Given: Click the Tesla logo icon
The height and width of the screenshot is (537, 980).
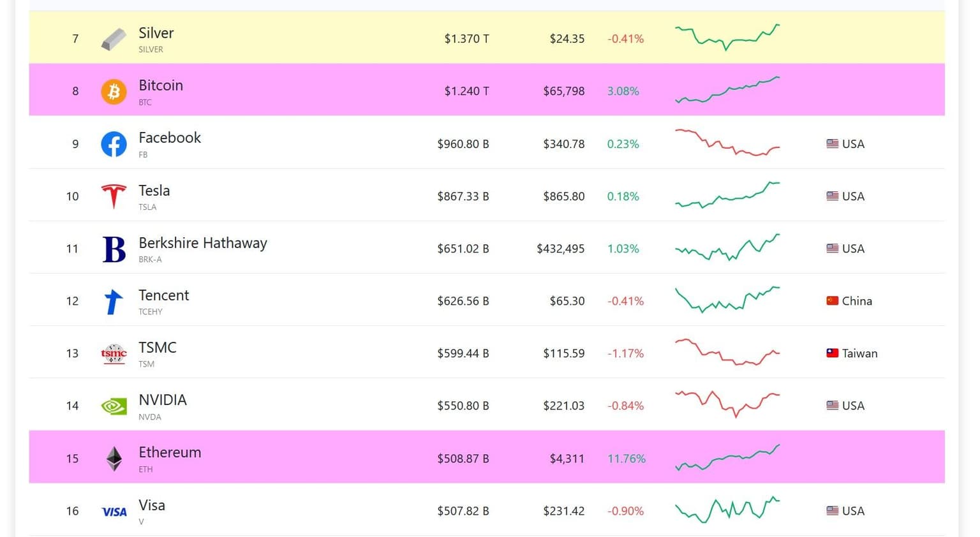Looking at the screenshot, I should 114,196.
